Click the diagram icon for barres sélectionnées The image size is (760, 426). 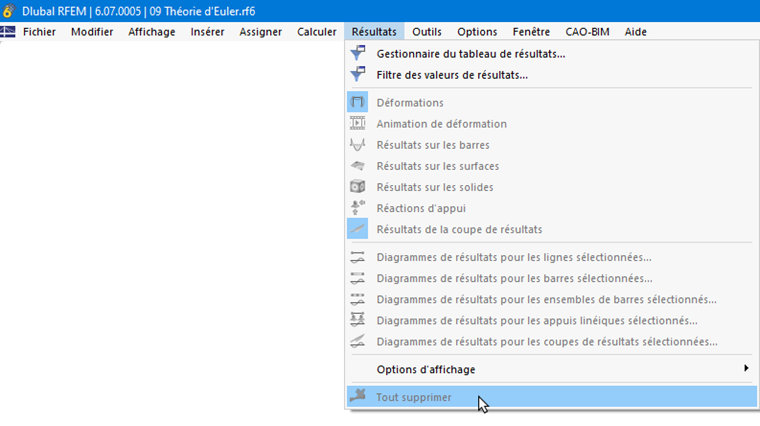[x=358, y=278]
